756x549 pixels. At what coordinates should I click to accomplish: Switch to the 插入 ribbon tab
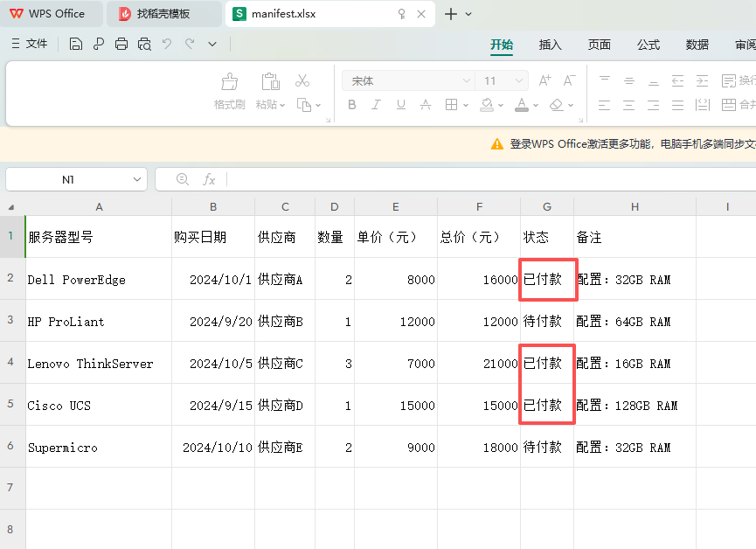(550, 44)
